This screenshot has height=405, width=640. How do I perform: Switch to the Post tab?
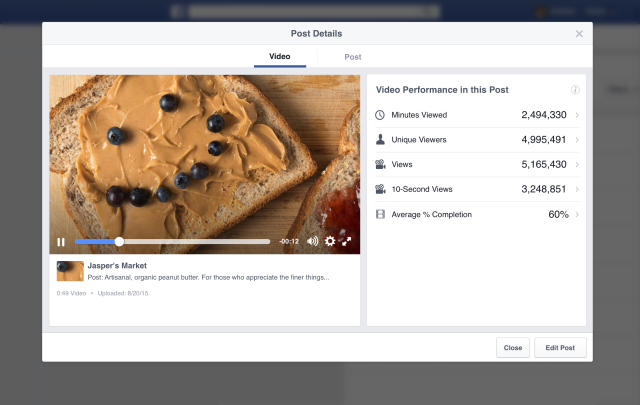352,57
